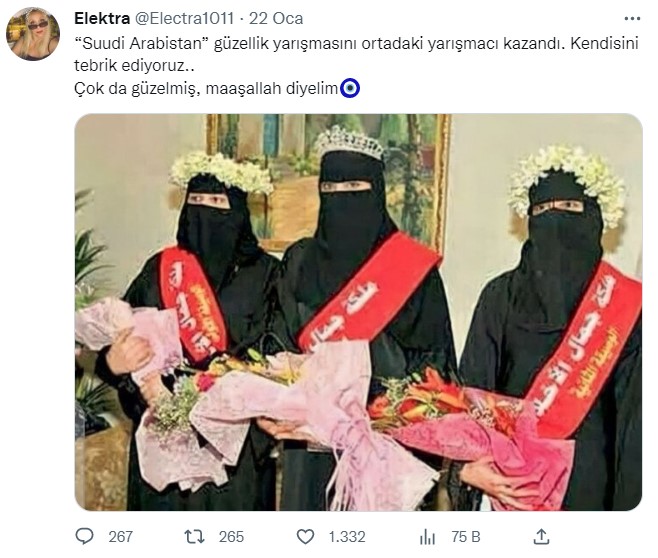Open the attached tweet photo

358,312
